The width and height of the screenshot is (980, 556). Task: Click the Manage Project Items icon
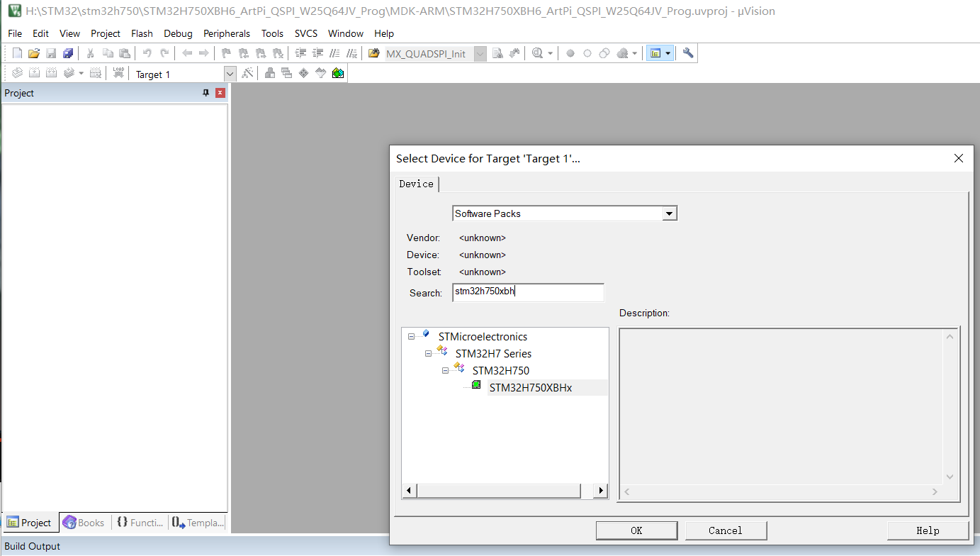[x=270, y=73]
